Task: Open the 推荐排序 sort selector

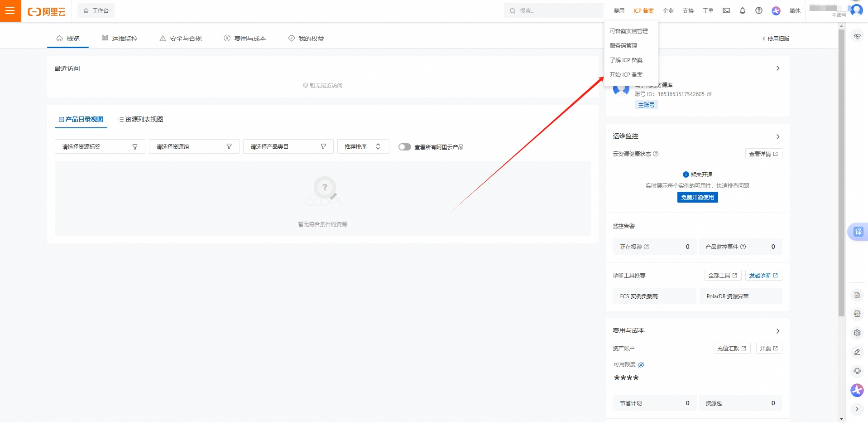Action: point(362,146)
